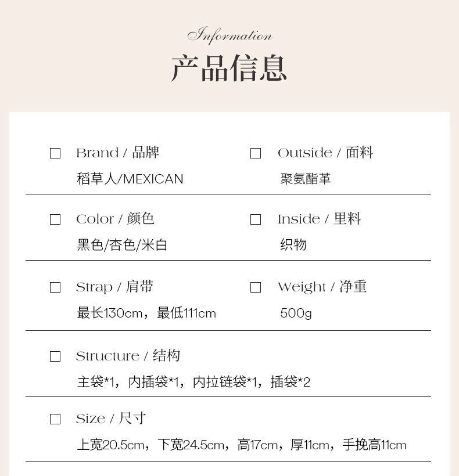Select the Inside / 里料 checkbox
459x476 pixels.
[256, 219]
